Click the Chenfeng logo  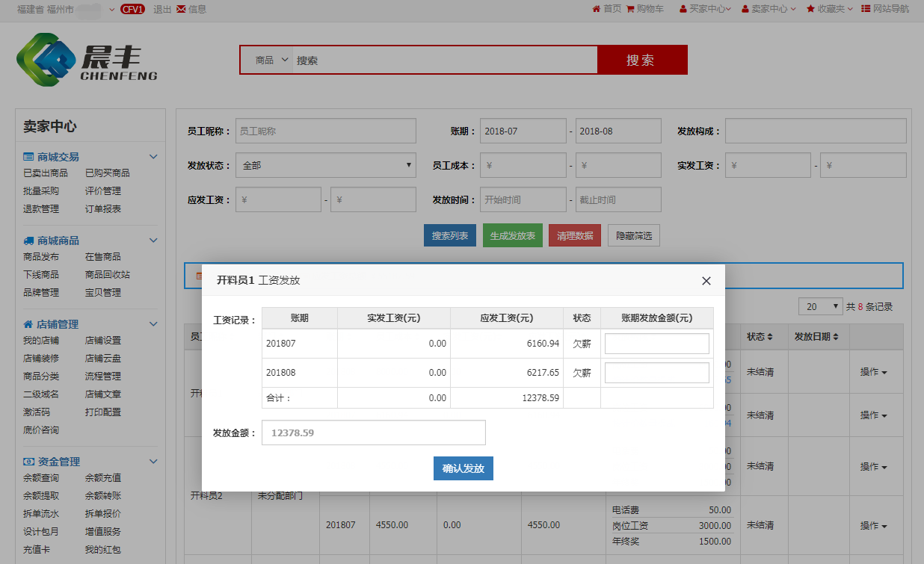click(x=87, y=61)
